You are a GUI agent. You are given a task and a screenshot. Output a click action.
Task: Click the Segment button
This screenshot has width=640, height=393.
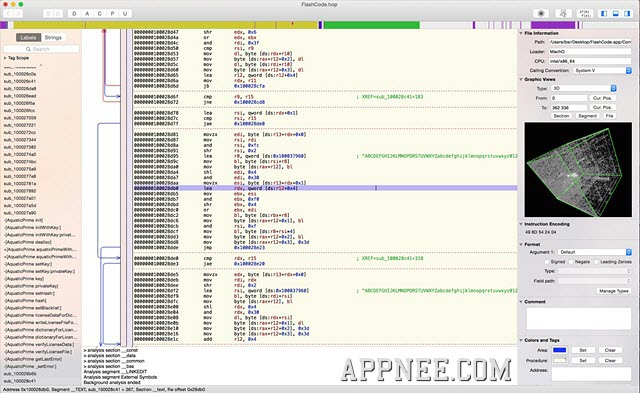coord(587,116)
